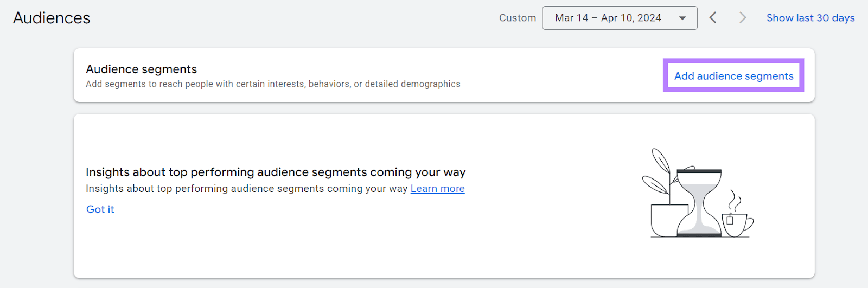This screenshot has height=288, width=868.
Task: Click the insights subtext before Learn more
Action: tap(246, 189)
